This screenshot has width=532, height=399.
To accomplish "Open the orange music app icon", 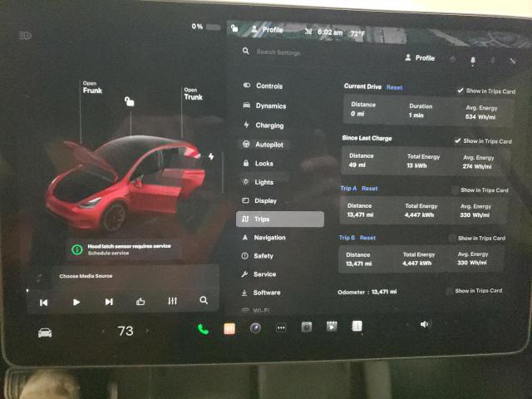I will click(x=229, y=329).
